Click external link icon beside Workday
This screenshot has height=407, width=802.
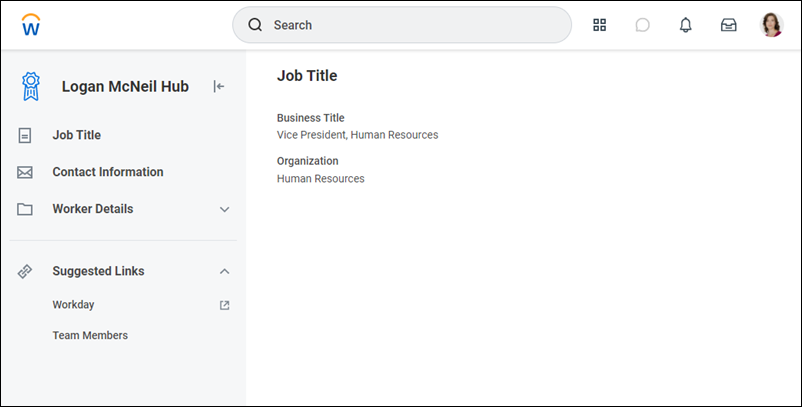coord(224,305)
